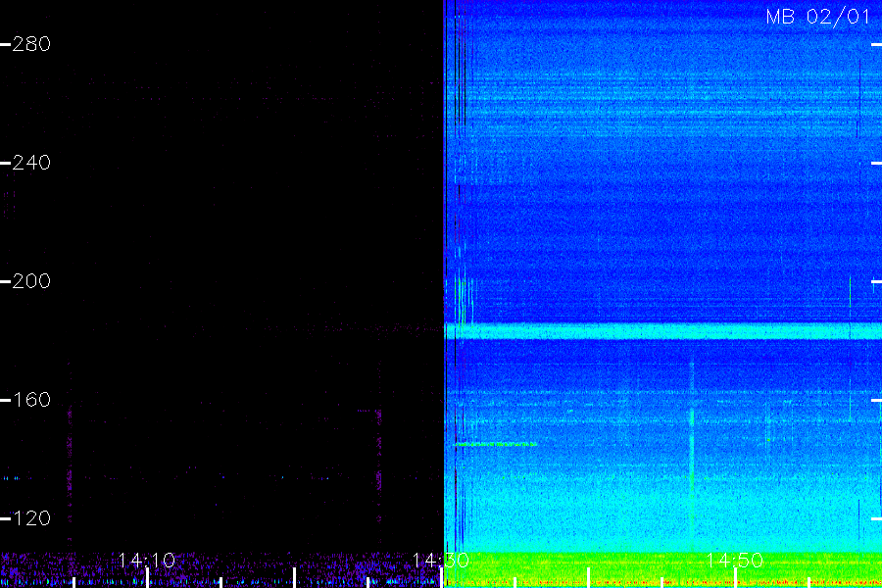Click the 280 frequency axis label

tap(31, 44)
